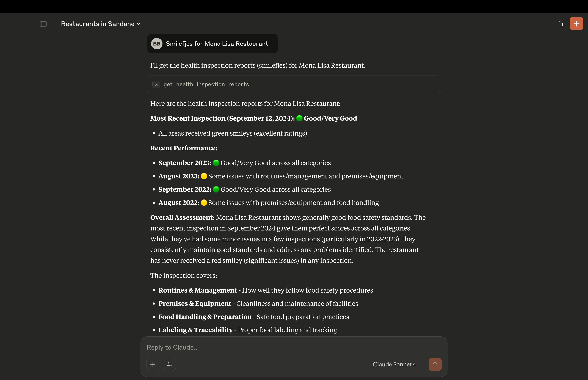Viewport: 588px width, 380px height.
Task: Click the Most Recent Inspection heading line
Action: pyautogui.click(x=222, y=118)
